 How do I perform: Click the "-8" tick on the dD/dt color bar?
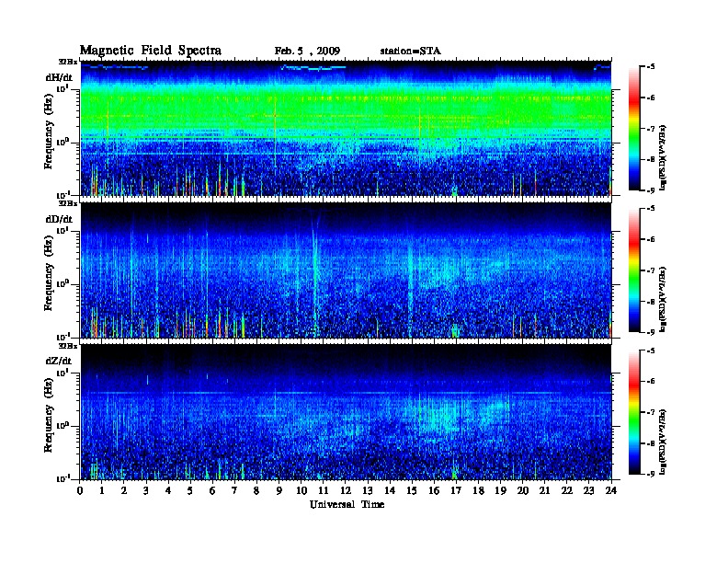651,301
